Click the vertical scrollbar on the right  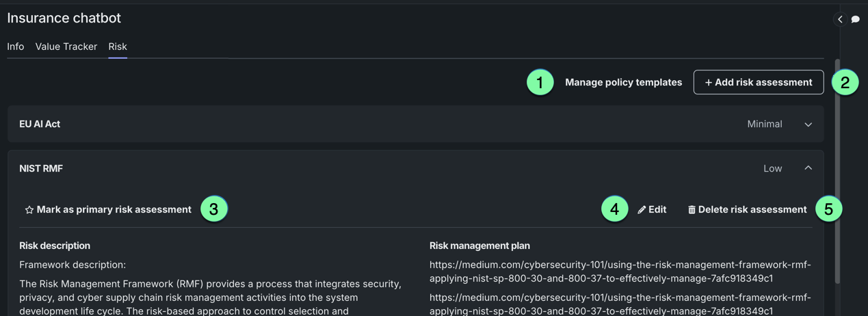click(837, 171)
